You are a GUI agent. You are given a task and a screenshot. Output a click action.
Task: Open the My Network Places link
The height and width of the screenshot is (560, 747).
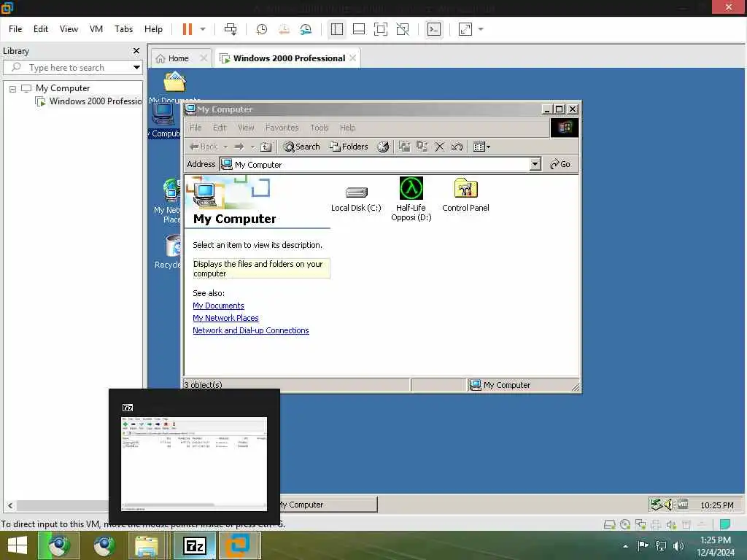coord(225,318)
